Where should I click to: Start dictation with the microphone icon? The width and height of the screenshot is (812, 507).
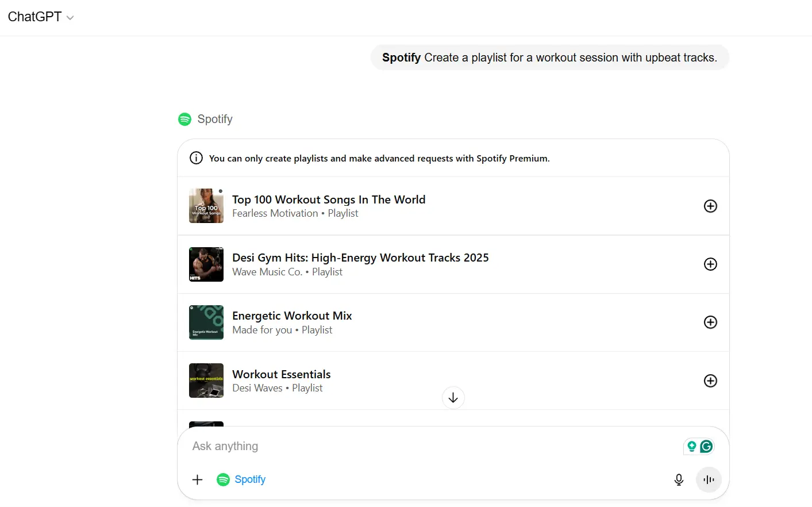(x=679, y=479)
